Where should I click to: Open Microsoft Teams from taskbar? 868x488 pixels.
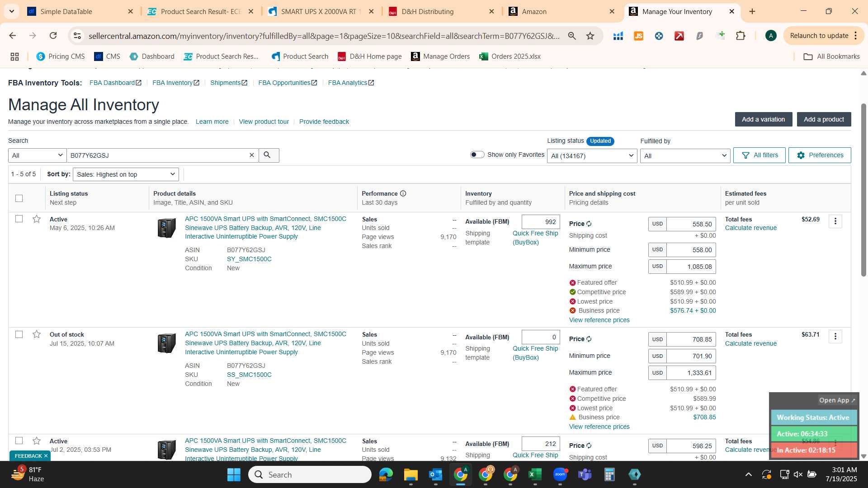[585, 474]
